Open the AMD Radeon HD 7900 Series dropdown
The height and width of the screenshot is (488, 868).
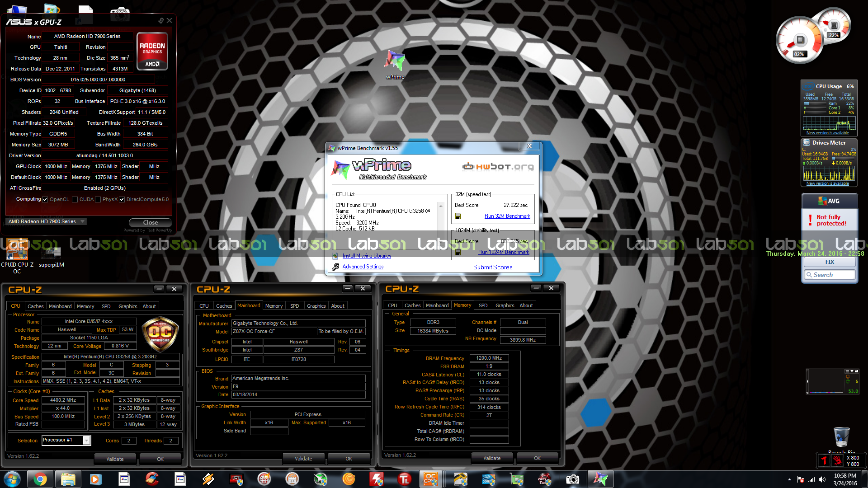46,221
